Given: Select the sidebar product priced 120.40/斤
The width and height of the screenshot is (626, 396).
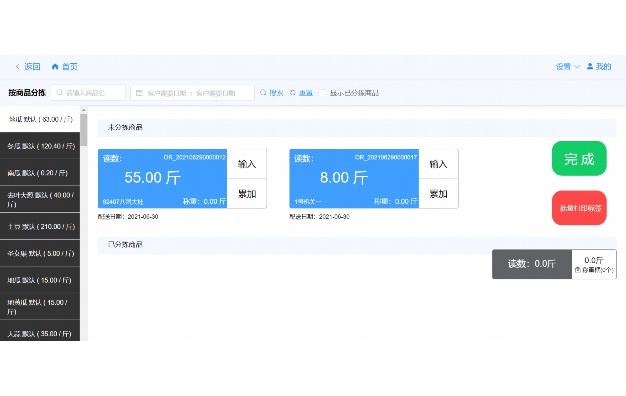Looking at the screenshot, I should 40,146.
